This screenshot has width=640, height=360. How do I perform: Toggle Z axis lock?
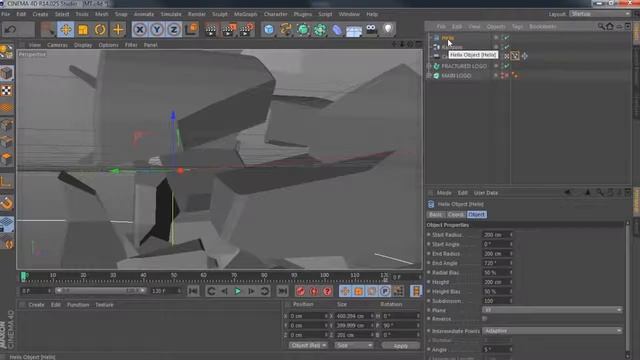pyautogui.click(x=174, y=29)
